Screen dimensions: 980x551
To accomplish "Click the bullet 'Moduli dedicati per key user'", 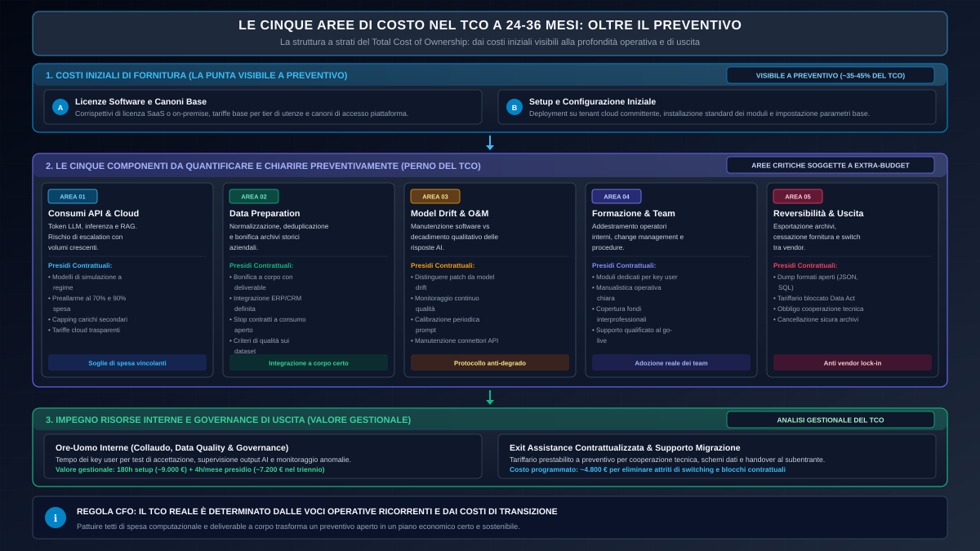I will click(635, 277).
